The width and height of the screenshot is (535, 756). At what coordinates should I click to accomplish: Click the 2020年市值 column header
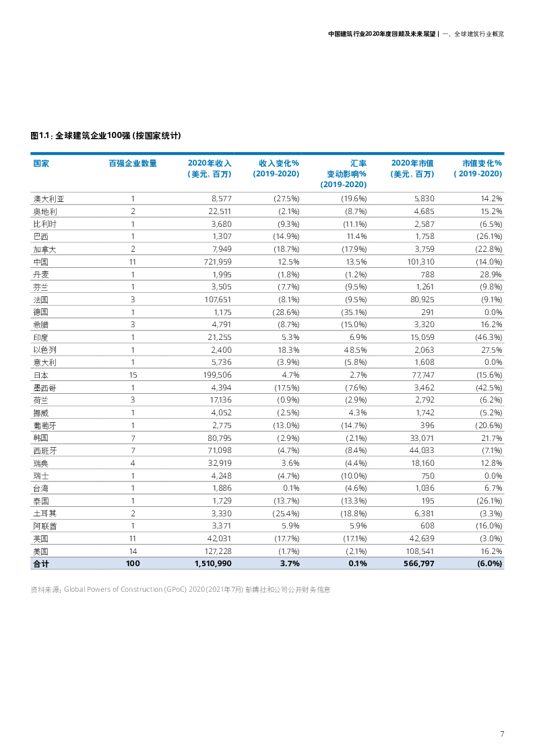tap(412, 168)
